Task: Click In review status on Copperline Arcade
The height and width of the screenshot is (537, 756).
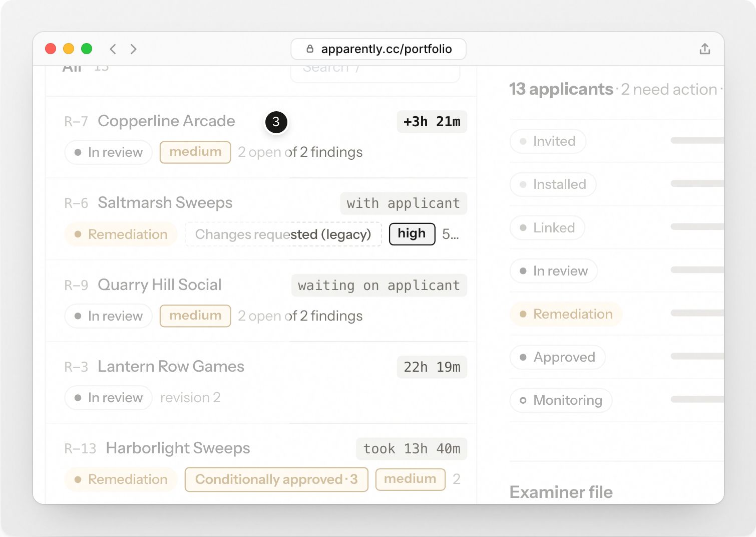Action: tap(108, 152)
